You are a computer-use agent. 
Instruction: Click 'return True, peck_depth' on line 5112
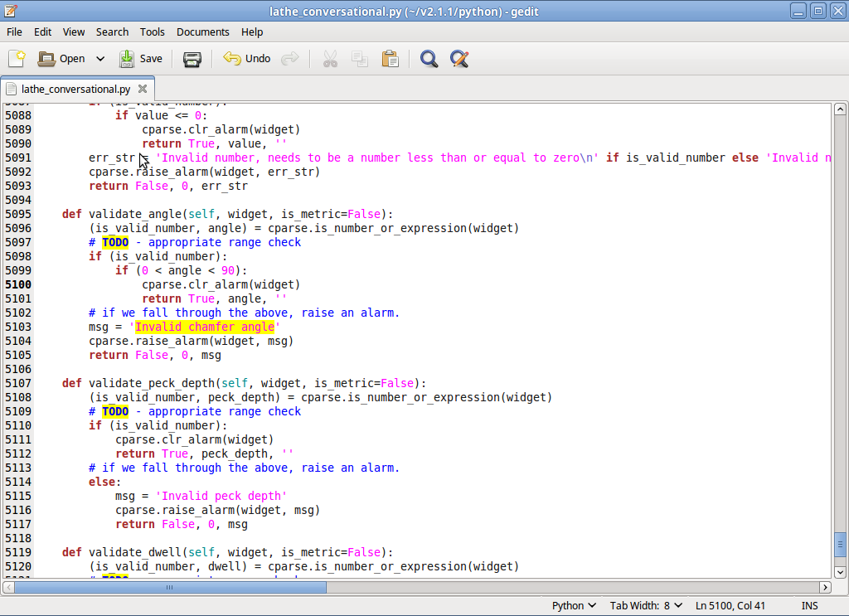(x=192, y=454)
